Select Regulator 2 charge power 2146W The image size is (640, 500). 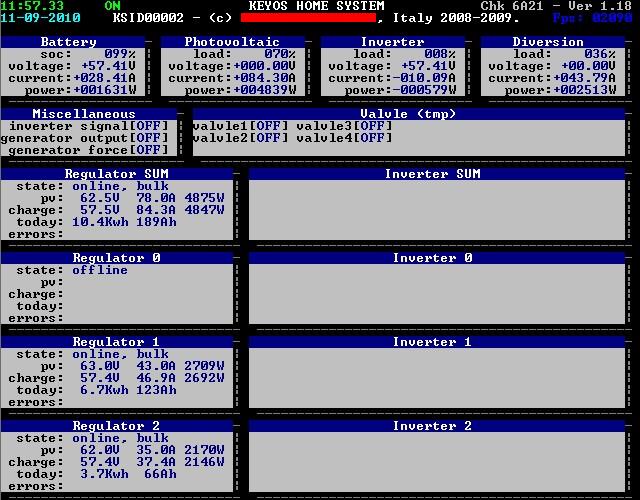(204, 462)
